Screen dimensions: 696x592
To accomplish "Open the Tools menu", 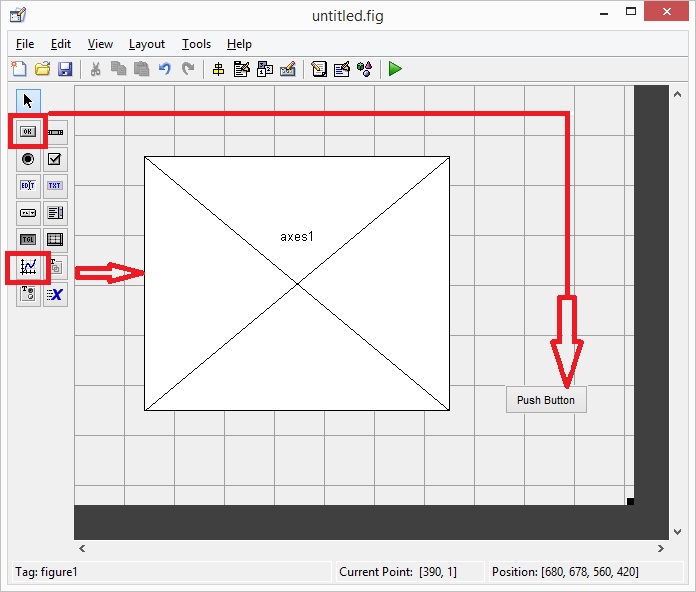I will click(196, 44).
